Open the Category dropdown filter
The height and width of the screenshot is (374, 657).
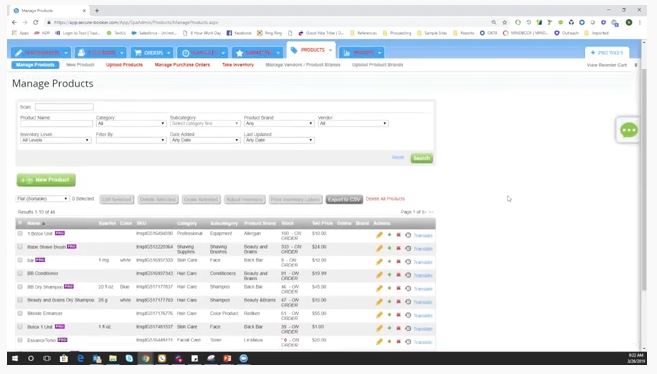click(131, 124)
